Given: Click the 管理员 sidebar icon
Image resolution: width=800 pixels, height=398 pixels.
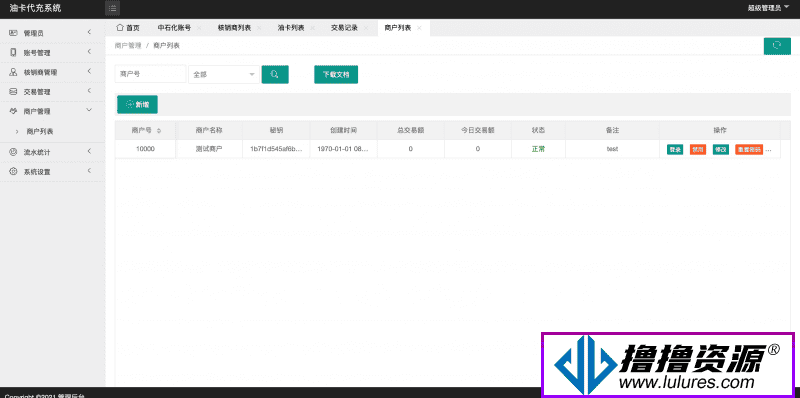Looking at the screenshot, I should 14,33.
